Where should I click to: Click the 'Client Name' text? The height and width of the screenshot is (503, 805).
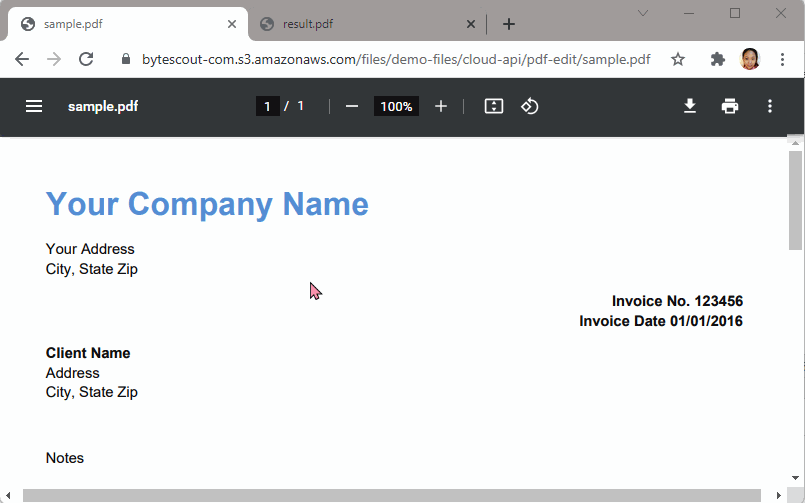[x=88, y=353]
